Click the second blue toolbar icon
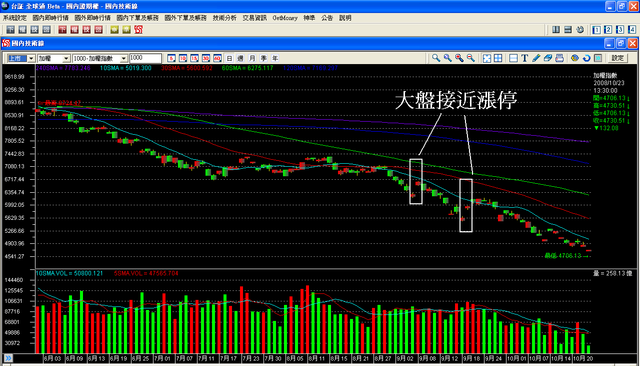This screenshot has height=366, width=640. coord(22,30)
